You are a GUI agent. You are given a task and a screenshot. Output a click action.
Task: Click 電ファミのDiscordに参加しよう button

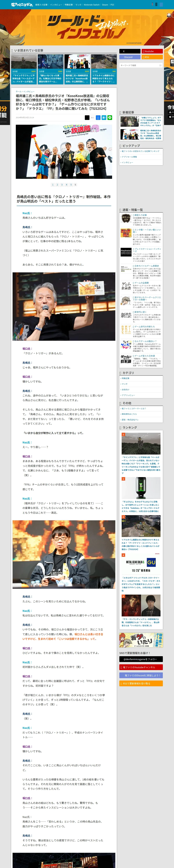point(141,675)
